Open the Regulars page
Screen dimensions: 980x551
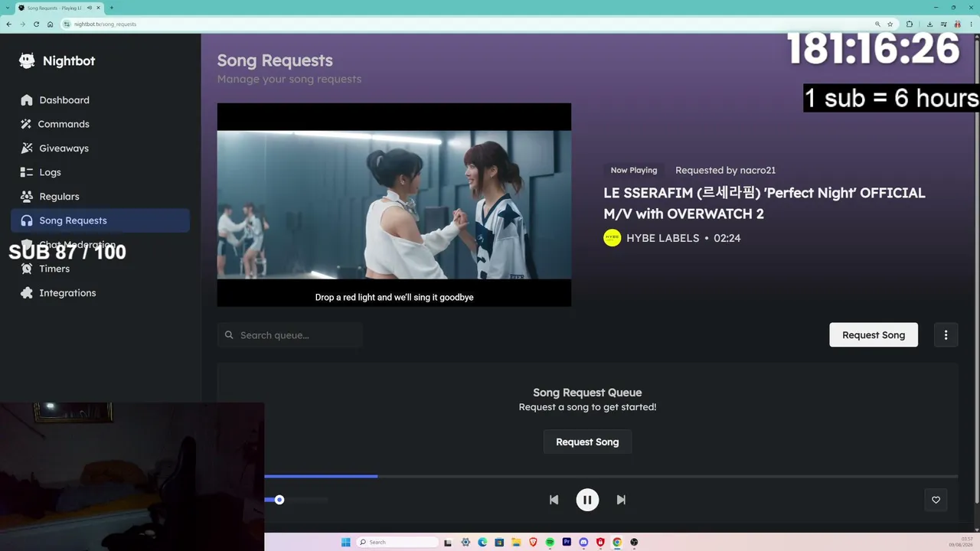pyautogui.click(x=100, y=197)
